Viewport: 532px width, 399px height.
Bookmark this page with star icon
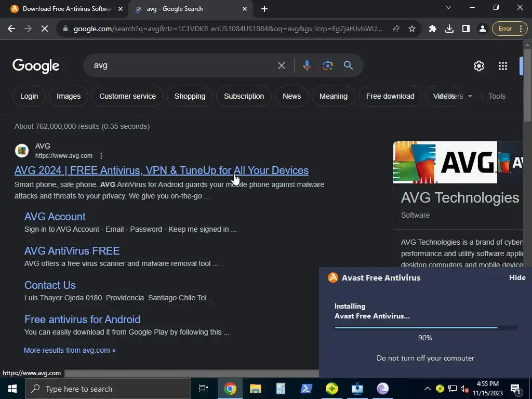(412, 29)
